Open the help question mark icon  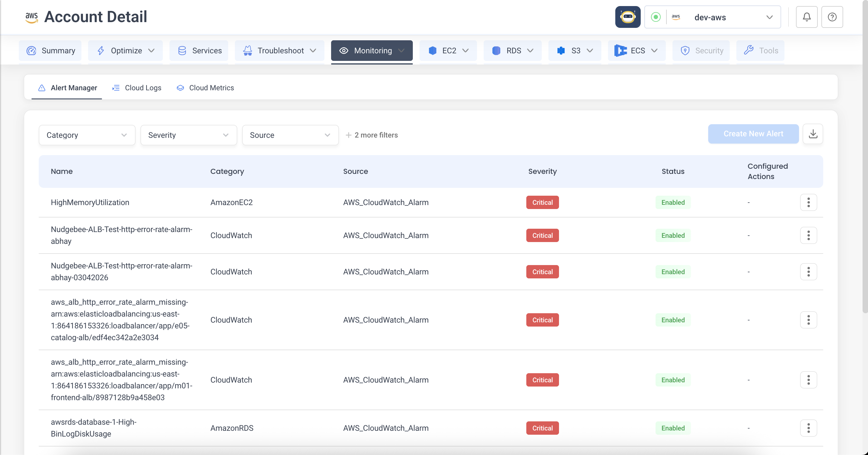point(832,17)
